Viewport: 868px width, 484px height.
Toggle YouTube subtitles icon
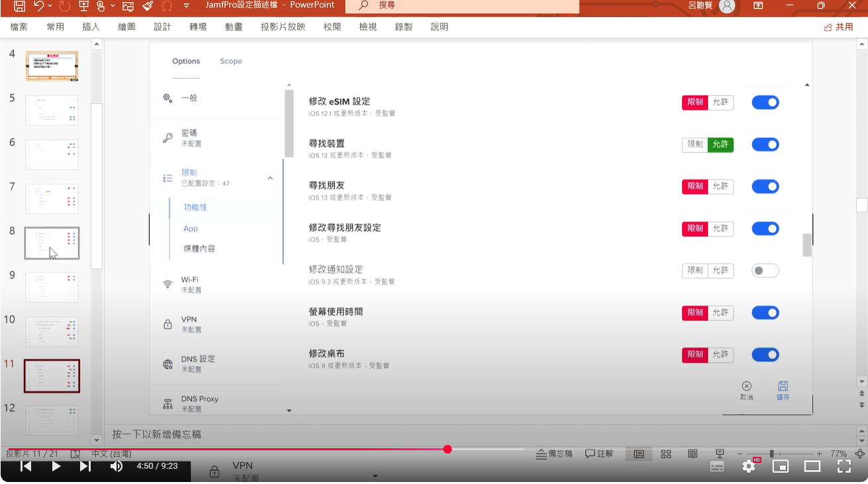[x=717, y=466]
